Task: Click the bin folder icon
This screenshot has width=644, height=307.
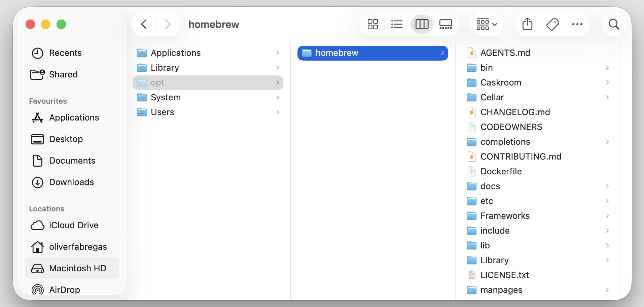Action: (x=472, y=68)
